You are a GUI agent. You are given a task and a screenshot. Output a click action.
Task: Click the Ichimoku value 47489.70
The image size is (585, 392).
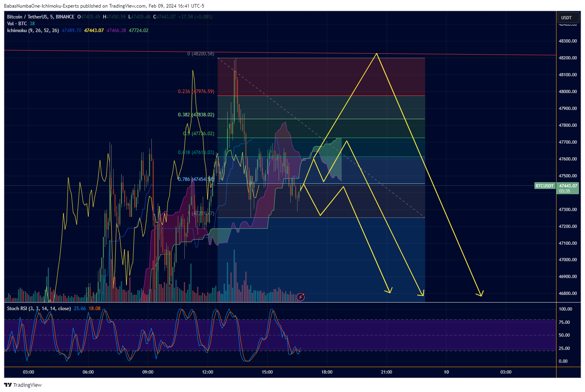71,30
